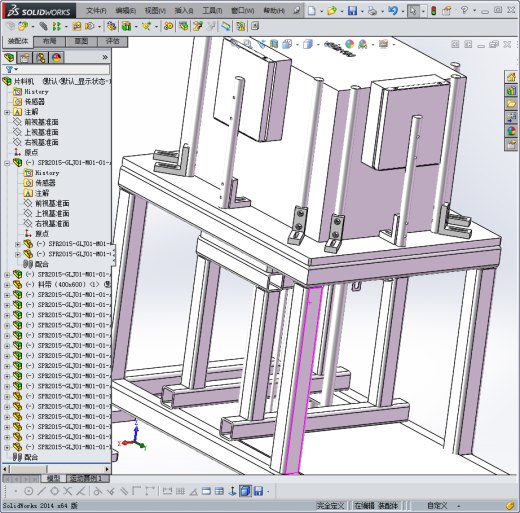Viewport: 520px width, 513px height.
Task: Click the Rebuild traffic light icon
Action: 433,11
